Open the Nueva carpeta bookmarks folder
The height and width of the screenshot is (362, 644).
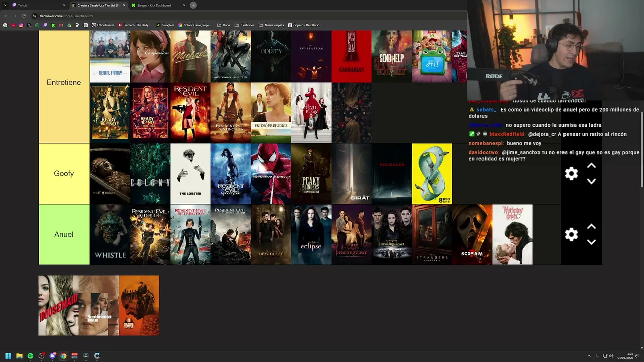[271, 25]
